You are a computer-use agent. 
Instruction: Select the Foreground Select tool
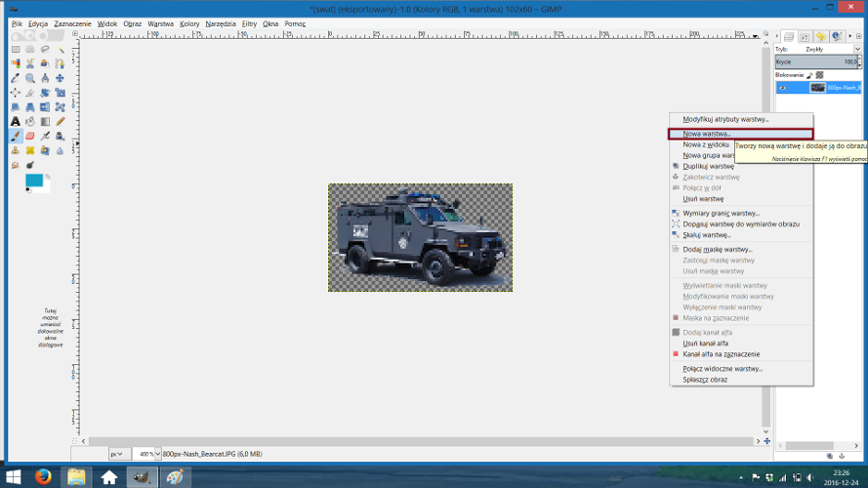coord(45,63)
